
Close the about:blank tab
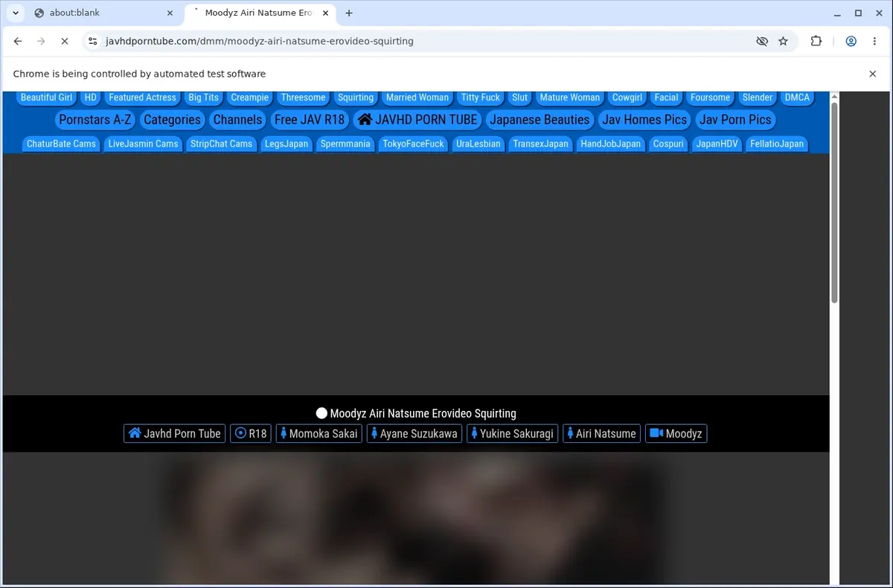pos(170,13)
